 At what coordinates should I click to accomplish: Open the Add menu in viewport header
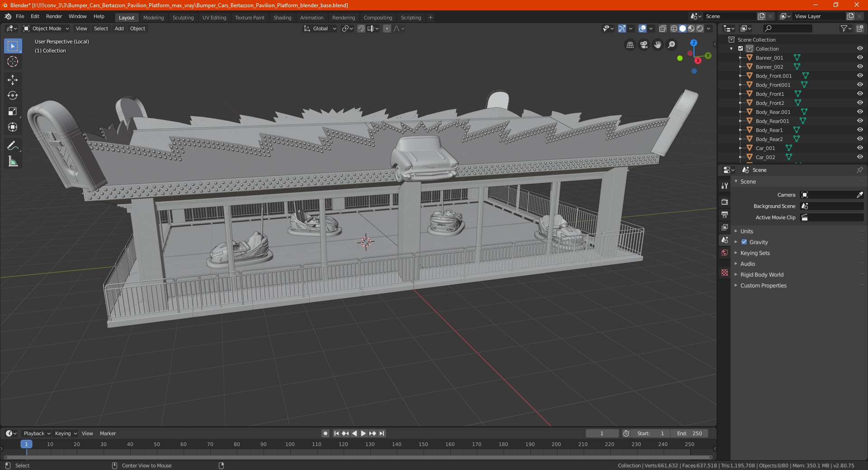tap(119, 28)
